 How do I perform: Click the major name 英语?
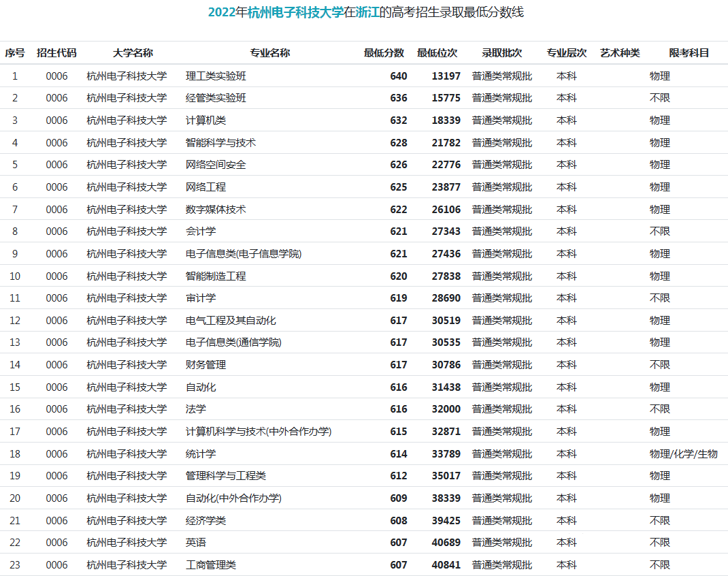pos(196,542)
